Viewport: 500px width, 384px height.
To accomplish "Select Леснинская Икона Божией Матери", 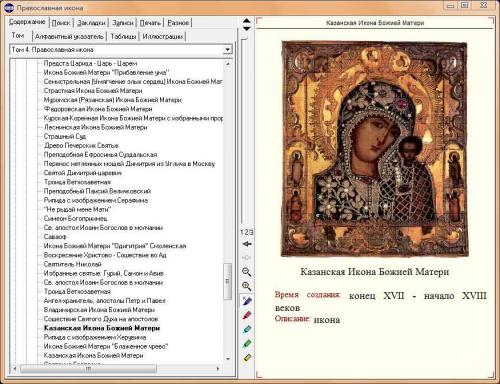I will pos(95,127).
